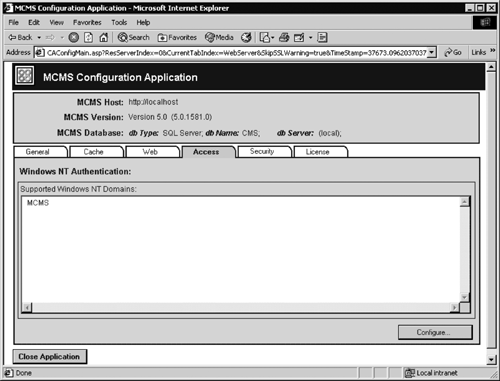Click the Internet Explorer title bar icon
Image resolution: width=500 pixels, height=381 pixels.
tap(8, 8)
